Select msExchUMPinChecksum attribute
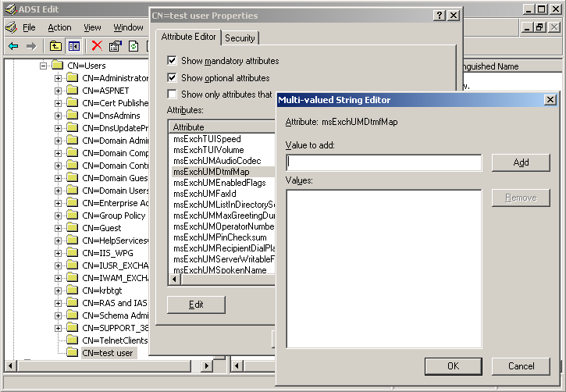Screen dimensions: 566x392 [x=220, y=237]
